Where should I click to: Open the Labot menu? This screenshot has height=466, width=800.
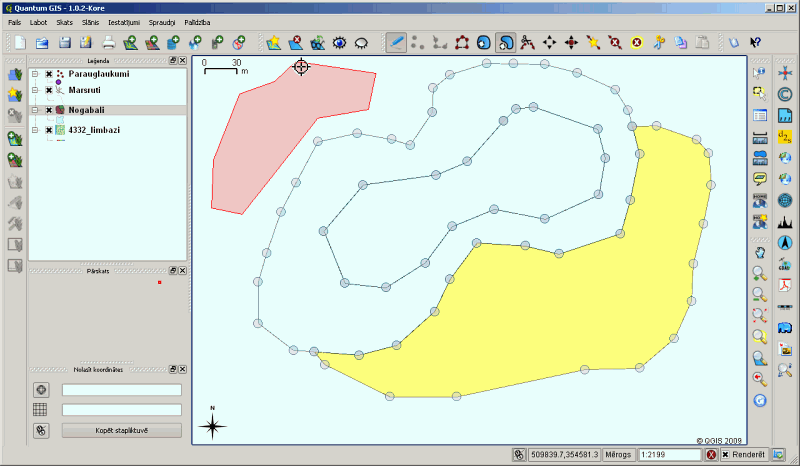pyautogui.click(x=38, y=22)
